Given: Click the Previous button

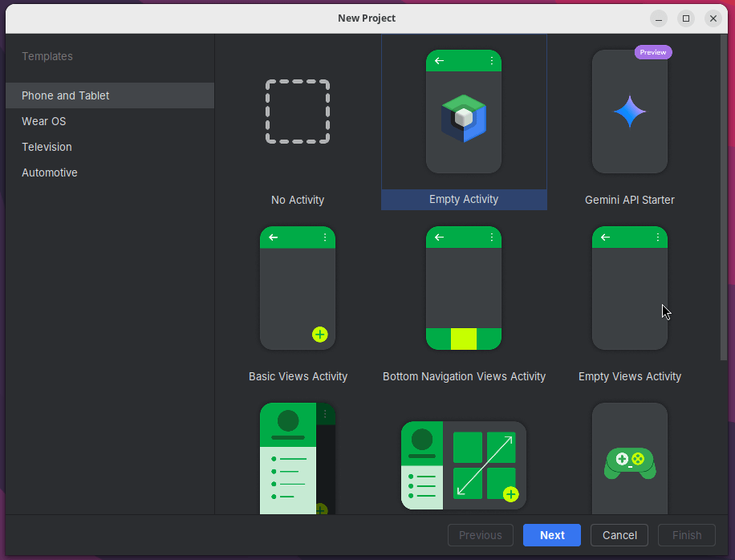Looking at the screenshot, I should pos(481,535).
